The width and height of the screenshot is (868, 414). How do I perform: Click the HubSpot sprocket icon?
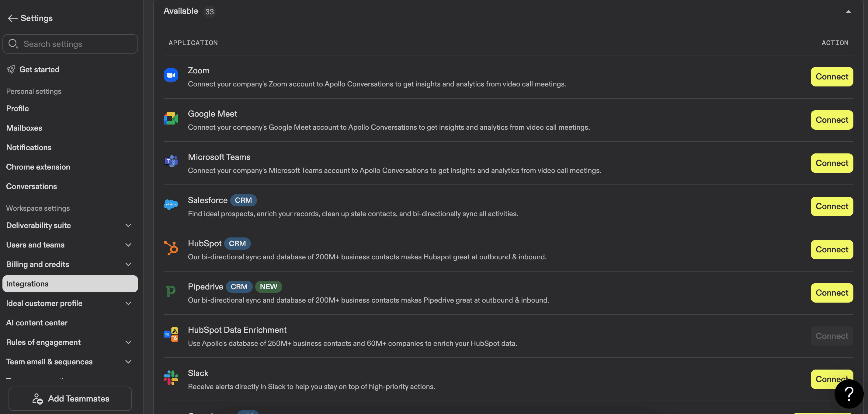pos(171,248)
